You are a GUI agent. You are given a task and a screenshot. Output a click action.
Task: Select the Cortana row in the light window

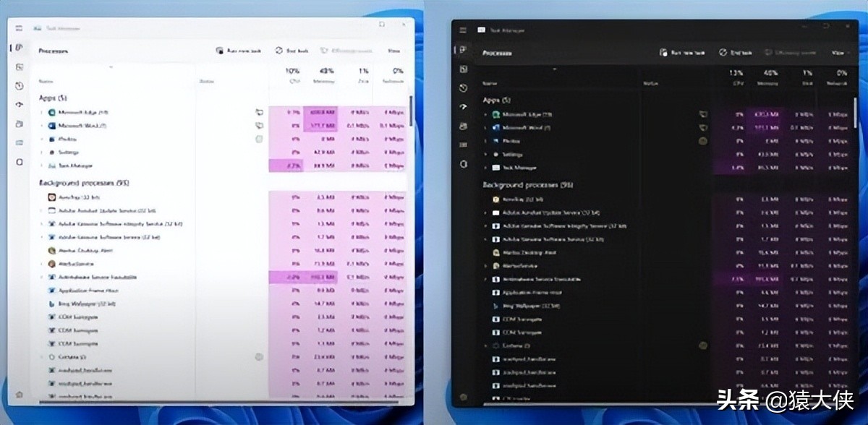pos(221,357)
